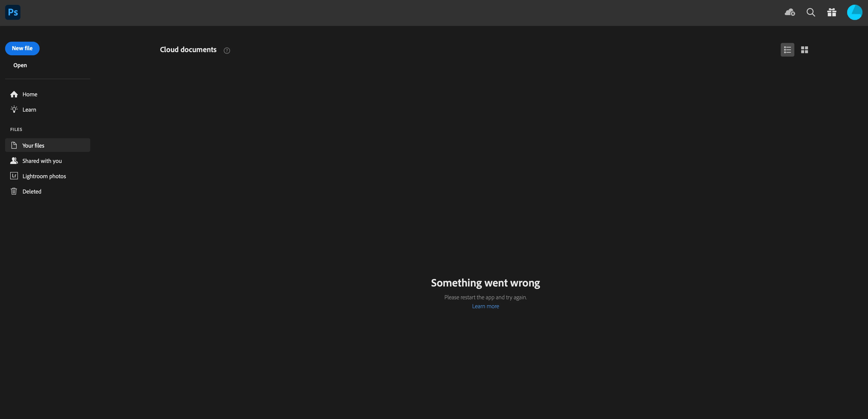Click the Learn lightbulb icon

coord(14,110)
